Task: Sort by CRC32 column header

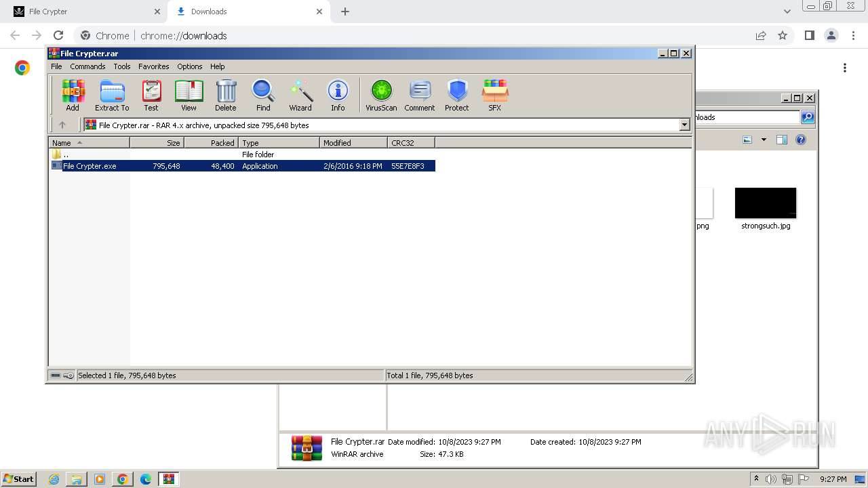Action: [x=411, y=143]
